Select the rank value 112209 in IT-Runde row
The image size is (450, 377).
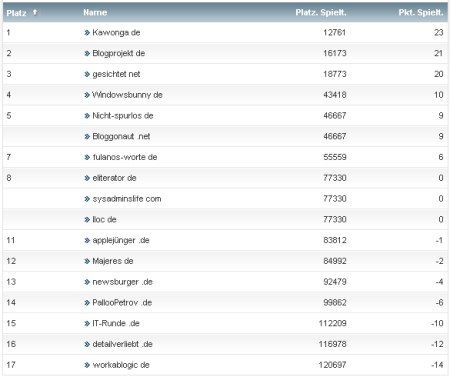[x=332, y=323]
